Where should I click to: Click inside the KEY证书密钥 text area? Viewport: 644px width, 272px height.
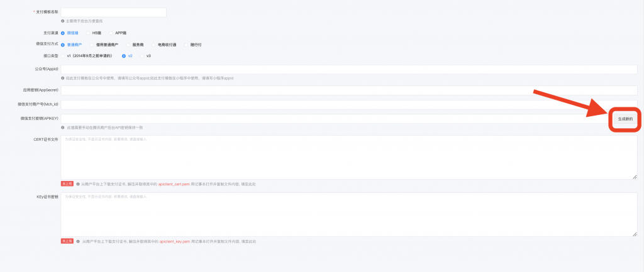point(349,214)
